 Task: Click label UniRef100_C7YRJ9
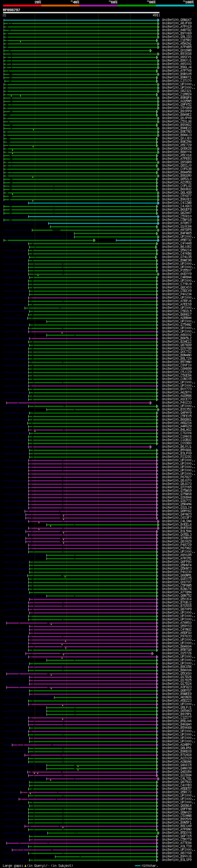[177, 284]
